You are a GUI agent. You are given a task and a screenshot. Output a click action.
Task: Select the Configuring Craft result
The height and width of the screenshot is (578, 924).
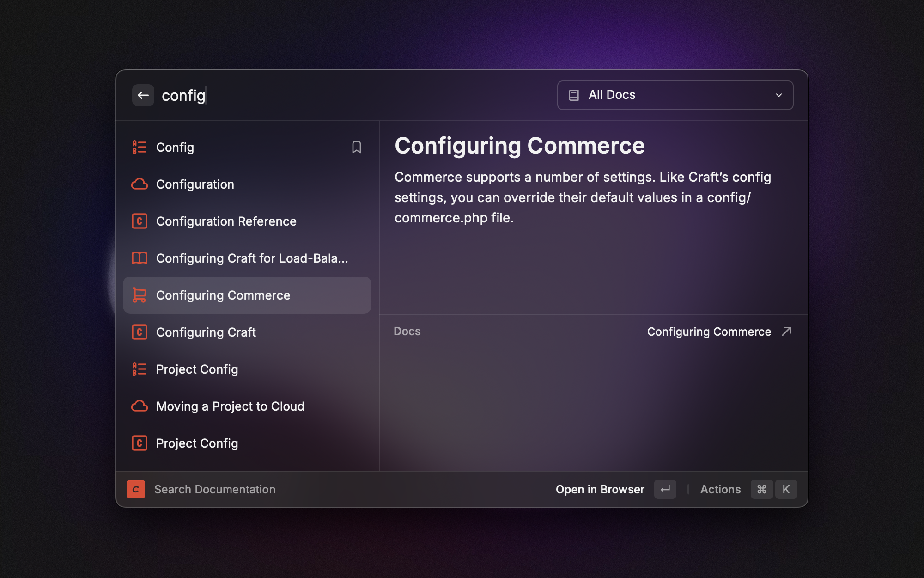206,332
